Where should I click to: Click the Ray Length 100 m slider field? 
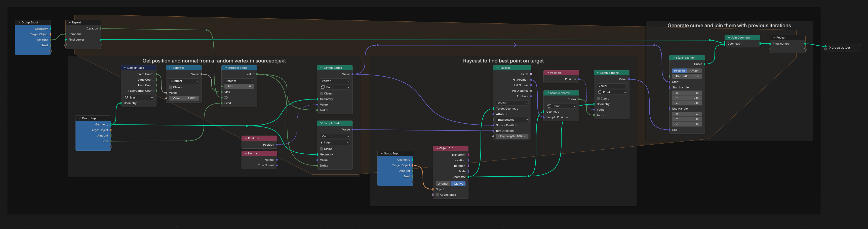click(x=512, y=136)
